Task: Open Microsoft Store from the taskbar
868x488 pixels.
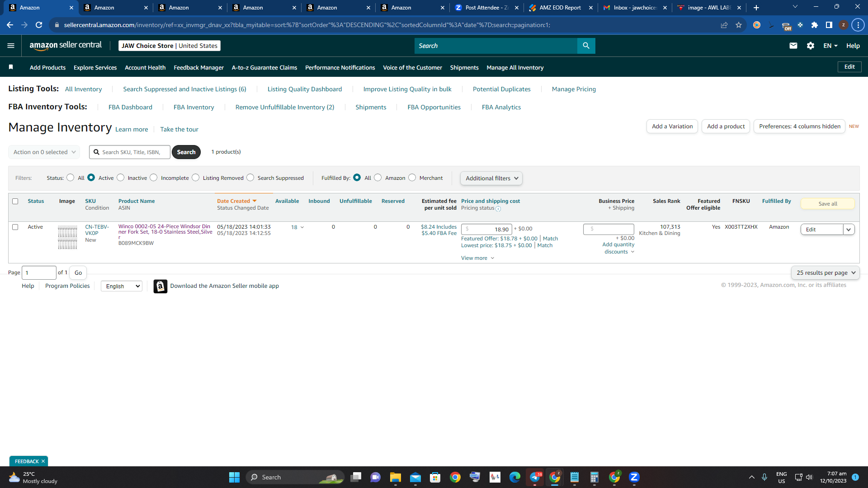Action: click(435, 477)
